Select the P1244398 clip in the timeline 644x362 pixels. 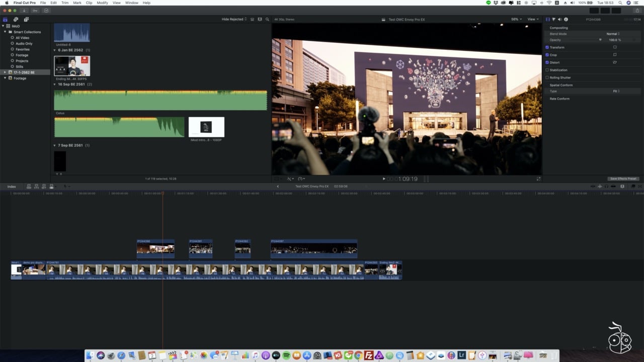(x=155, y=248)
